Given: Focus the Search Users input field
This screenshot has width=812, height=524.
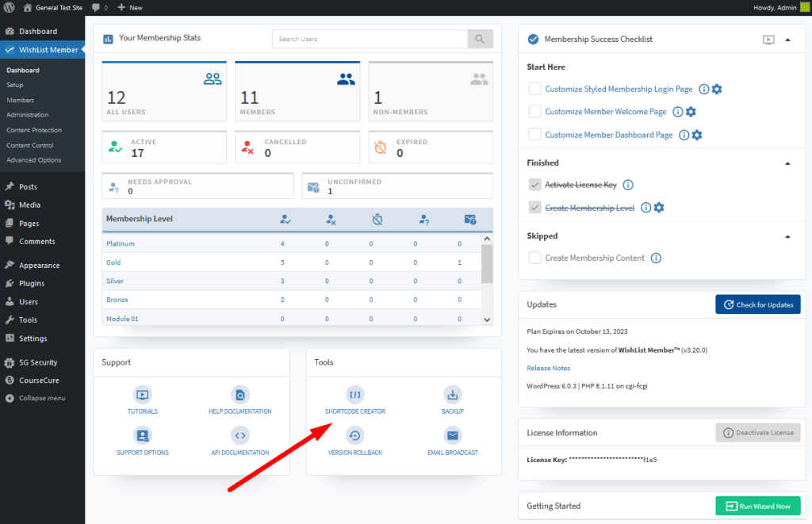Looking at the screenshot, I should pyautogui.click(x=370, y=39).
